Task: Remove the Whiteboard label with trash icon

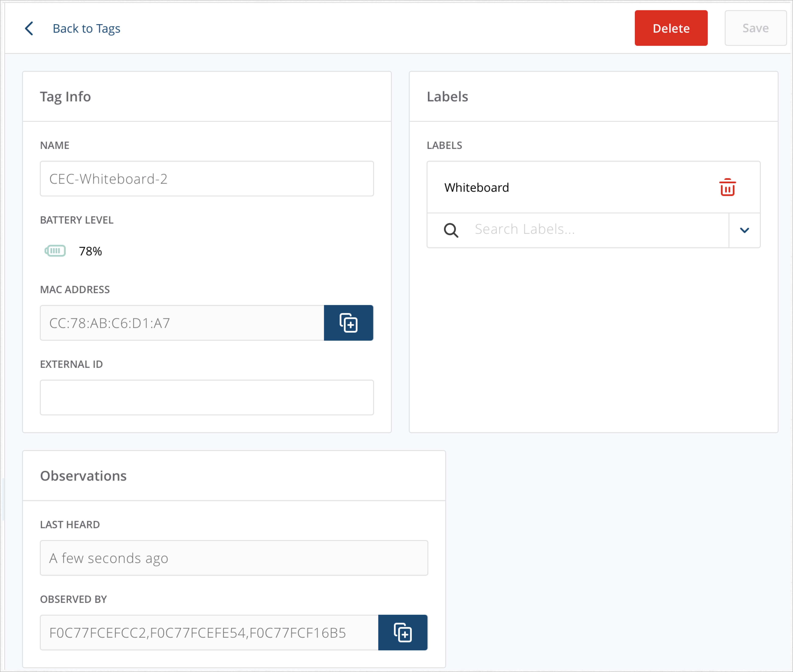Action: coord(727,187)
